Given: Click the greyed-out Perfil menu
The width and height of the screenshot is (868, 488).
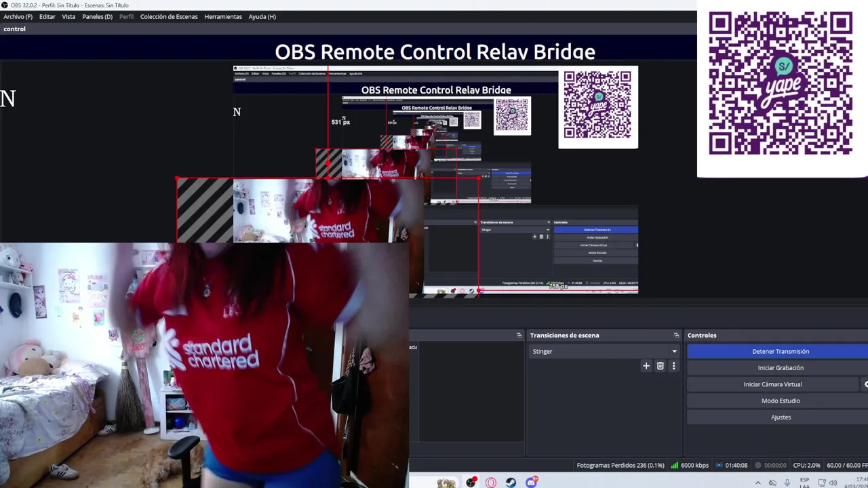Looking at the screenshot, I should (126, 16).
